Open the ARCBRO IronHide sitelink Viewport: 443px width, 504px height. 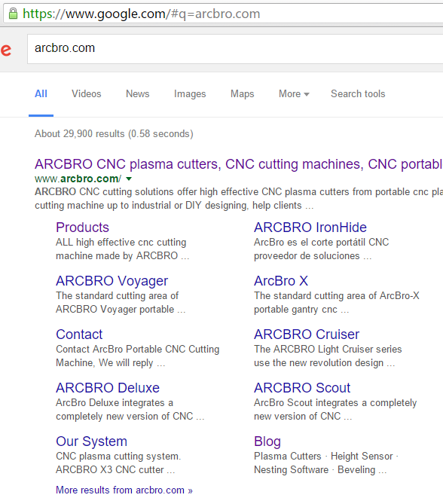[x=310, y=228]
